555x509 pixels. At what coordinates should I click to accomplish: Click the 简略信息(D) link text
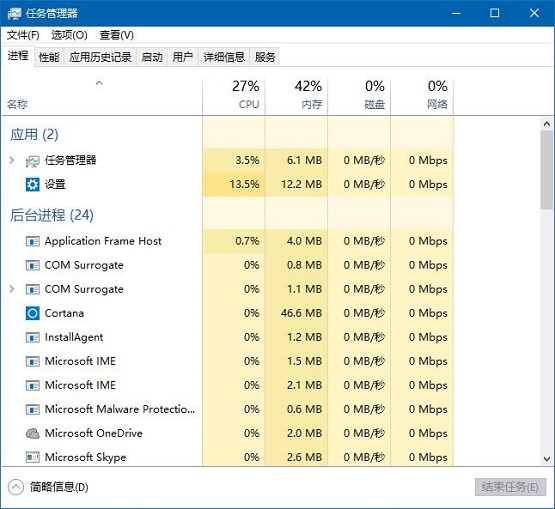59,487
